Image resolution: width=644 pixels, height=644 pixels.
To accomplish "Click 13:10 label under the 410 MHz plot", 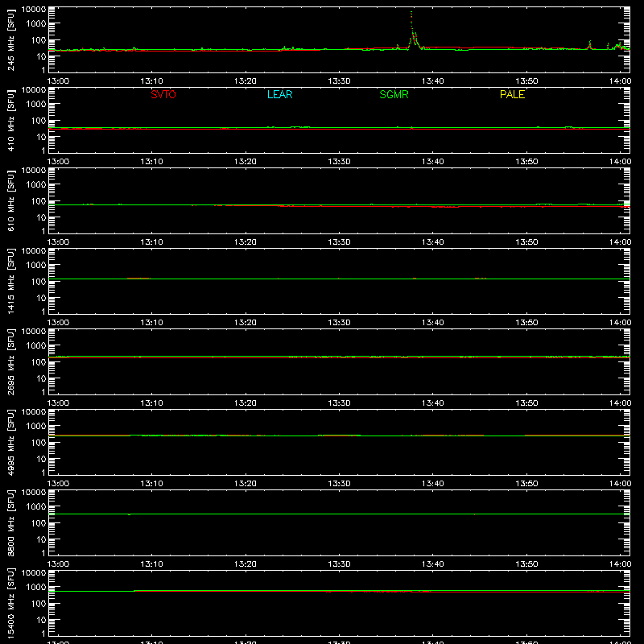I will click(151, 162).
